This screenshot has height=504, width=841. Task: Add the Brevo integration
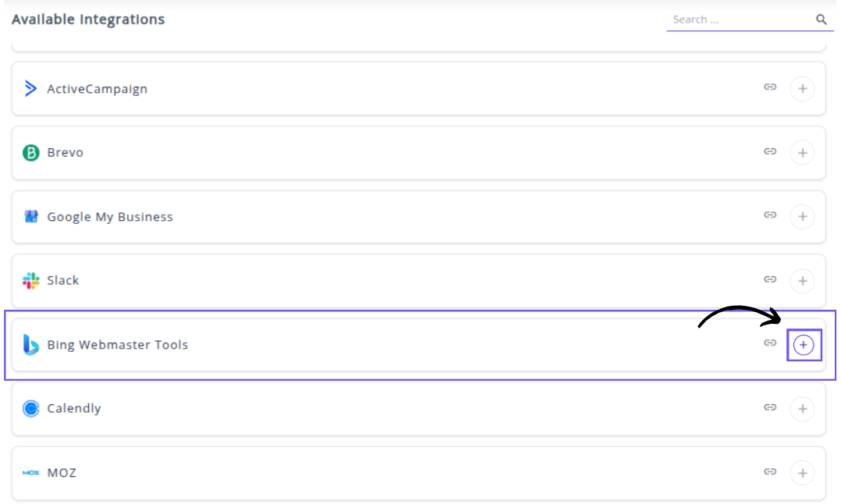coord(802,153)
